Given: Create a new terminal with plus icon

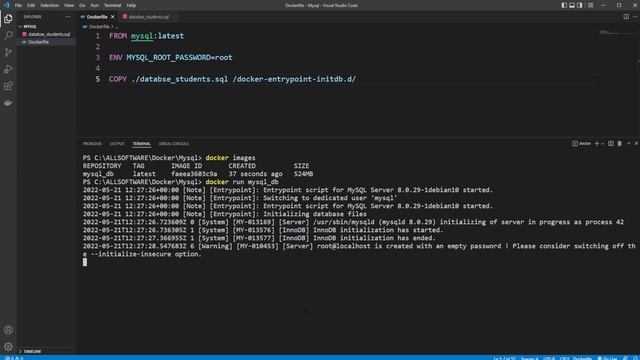Looking at the screenshot, I should click(x=597, y=144).
